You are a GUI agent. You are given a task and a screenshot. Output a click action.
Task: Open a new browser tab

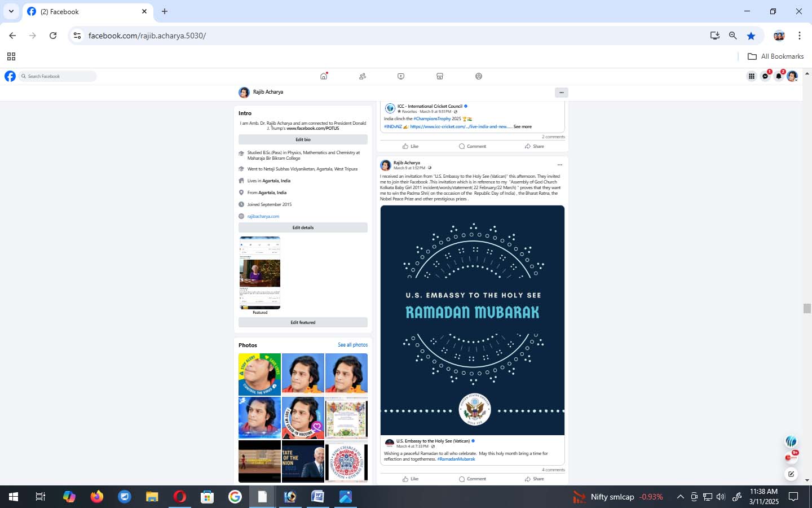tap(165, 11)
